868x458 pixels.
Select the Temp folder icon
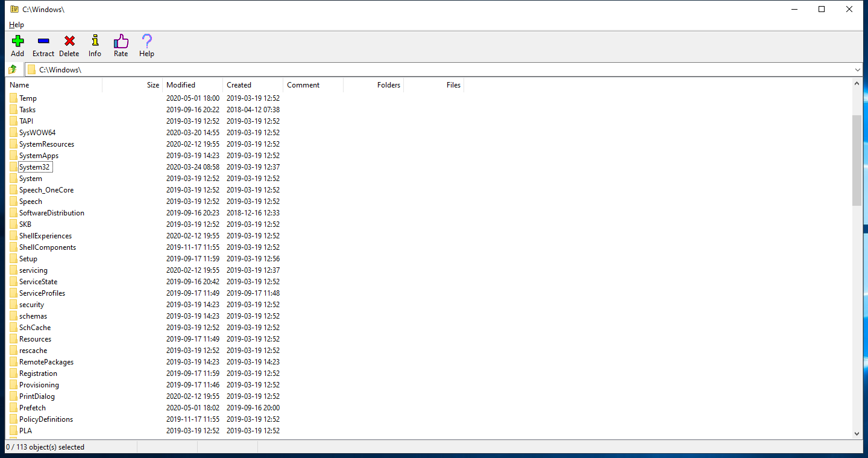(x=13, y=98)
